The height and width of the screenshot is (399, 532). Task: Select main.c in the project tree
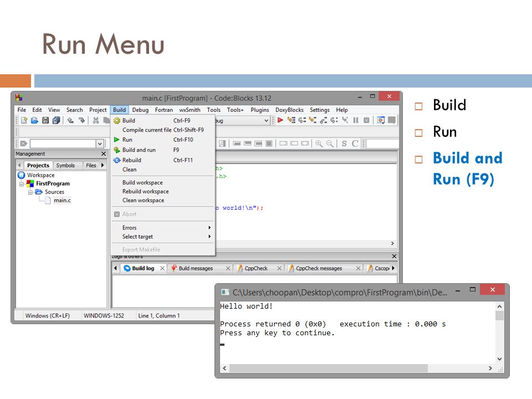point(62,200)
